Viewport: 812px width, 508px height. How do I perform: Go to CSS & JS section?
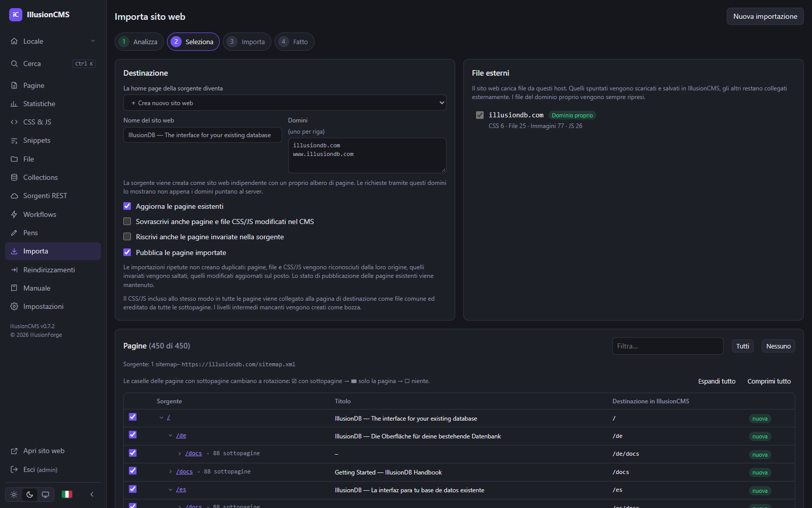[x=53, y=122]
